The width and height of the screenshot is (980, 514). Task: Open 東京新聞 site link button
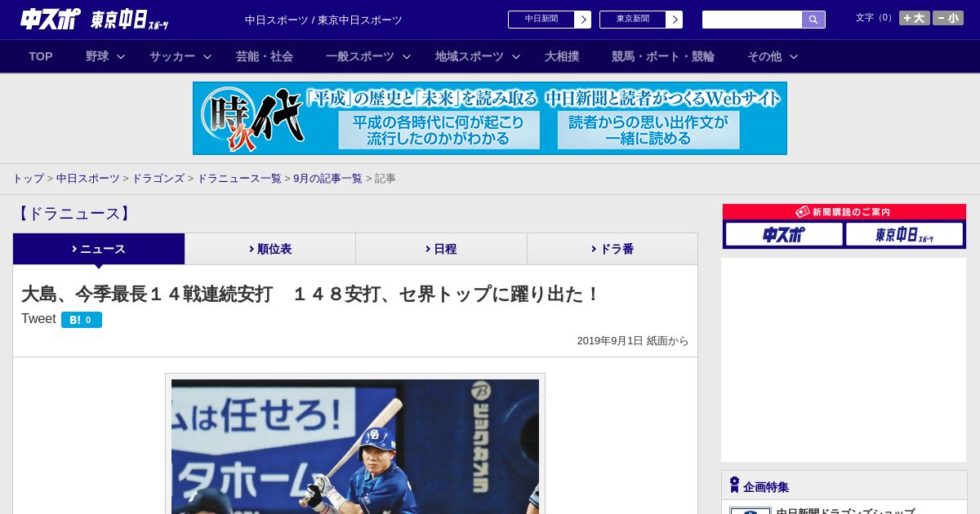tap(633, 20)
